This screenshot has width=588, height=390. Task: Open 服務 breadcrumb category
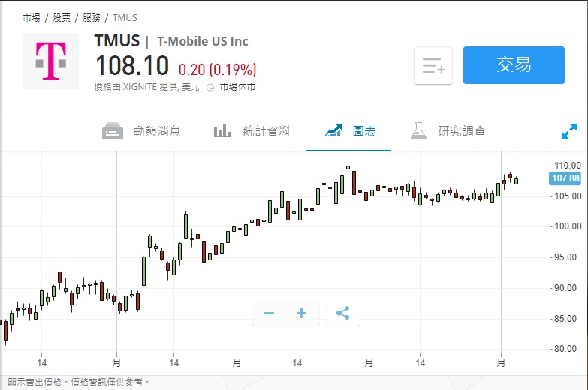coord(92,17)
